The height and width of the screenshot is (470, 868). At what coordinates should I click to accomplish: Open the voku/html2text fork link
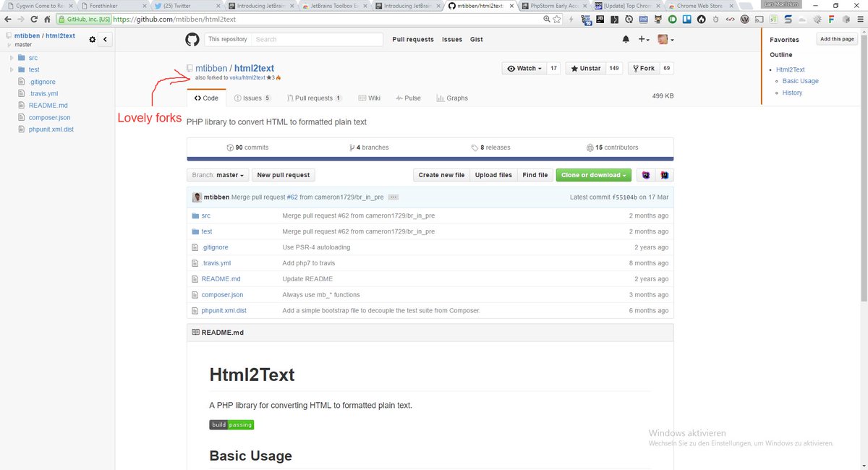point(247,77)
